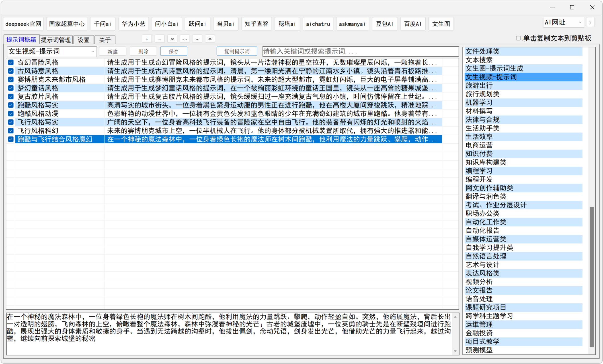Uncheck the 复古胶片风格 row checkbox

click(x=11, y=96)
